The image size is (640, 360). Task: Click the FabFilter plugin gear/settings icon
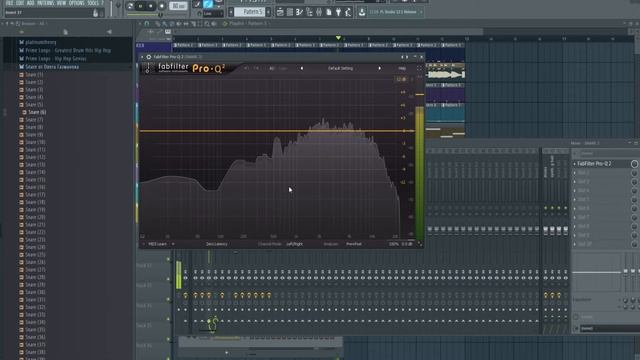pyautogui.click(x=149, y=57)
